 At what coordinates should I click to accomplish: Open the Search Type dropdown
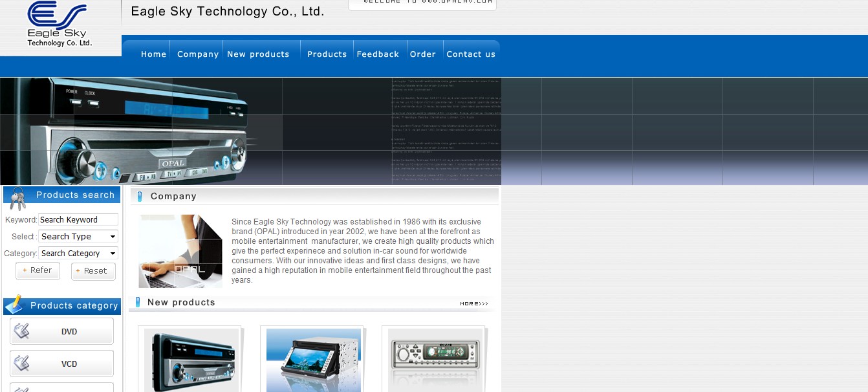point(78,237)
